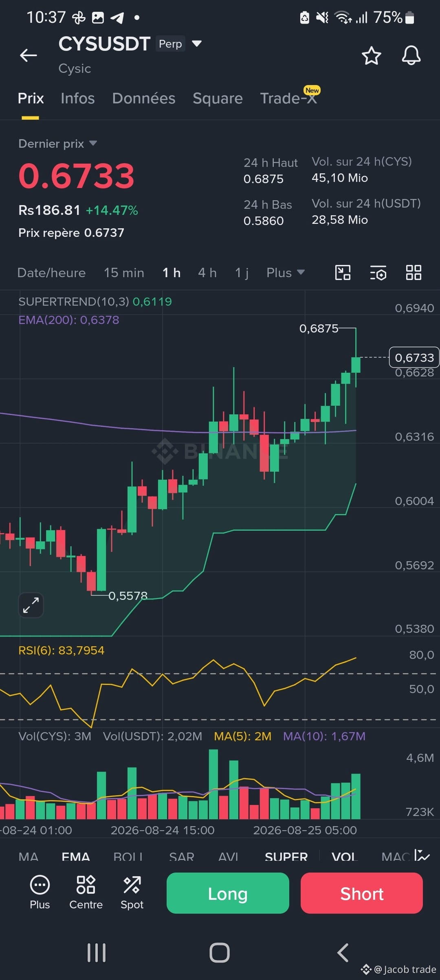Select the 4 h timeframe
The image size is (440, 980).
[207, 273]
